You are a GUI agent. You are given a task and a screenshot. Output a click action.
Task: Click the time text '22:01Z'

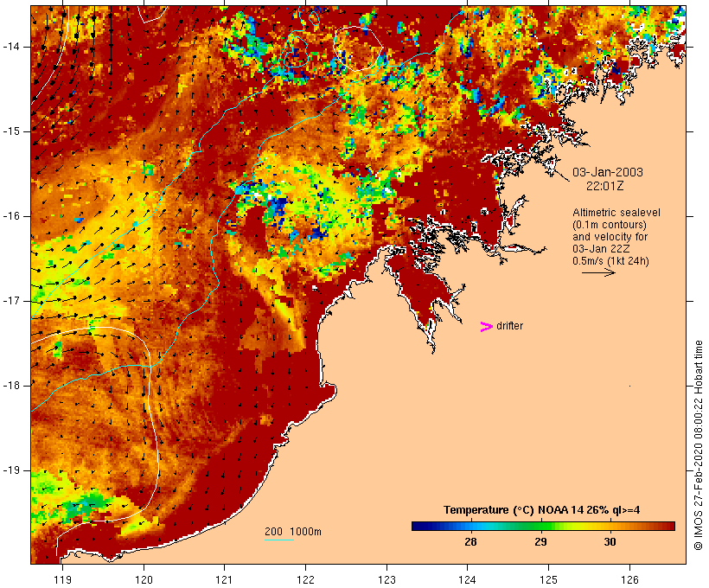coord(605,185)
